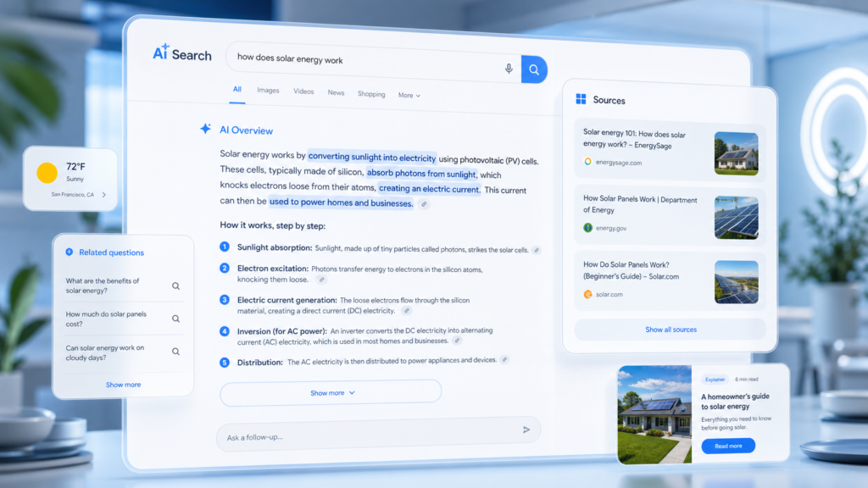Click the Related questions header icon
This screenshot has width=868, height=488.
tap(70, 252)
